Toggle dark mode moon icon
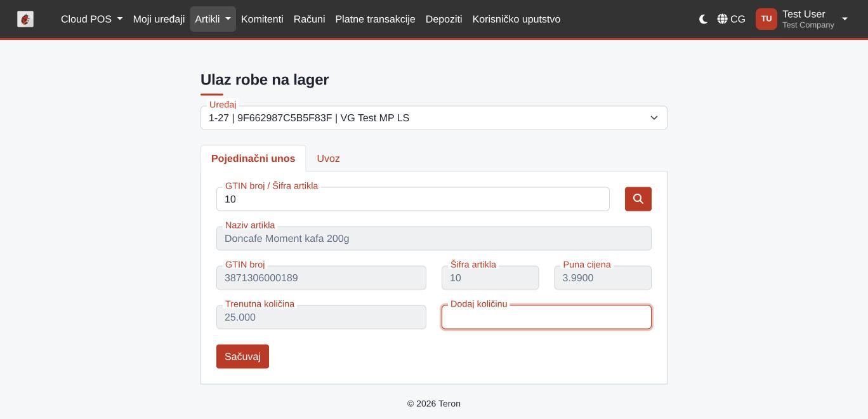Screen dimensions: 868x419 [703, 19]
